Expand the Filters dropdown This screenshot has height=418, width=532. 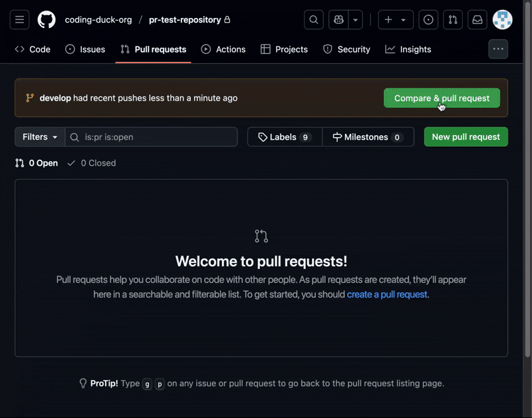[x=40, y=137]
